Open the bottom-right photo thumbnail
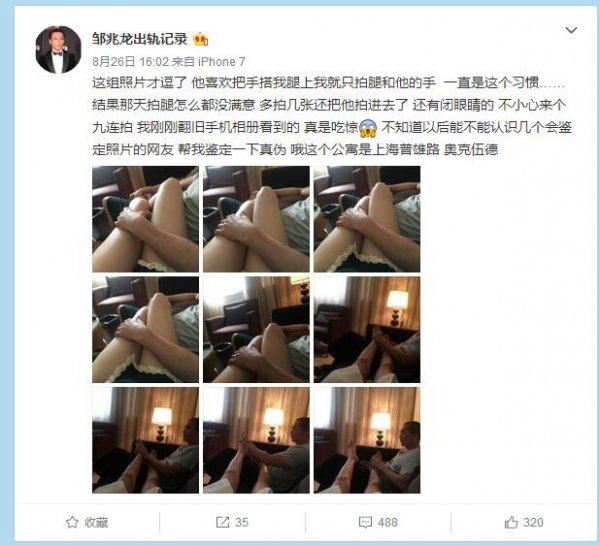 click(x=367, y=440)
